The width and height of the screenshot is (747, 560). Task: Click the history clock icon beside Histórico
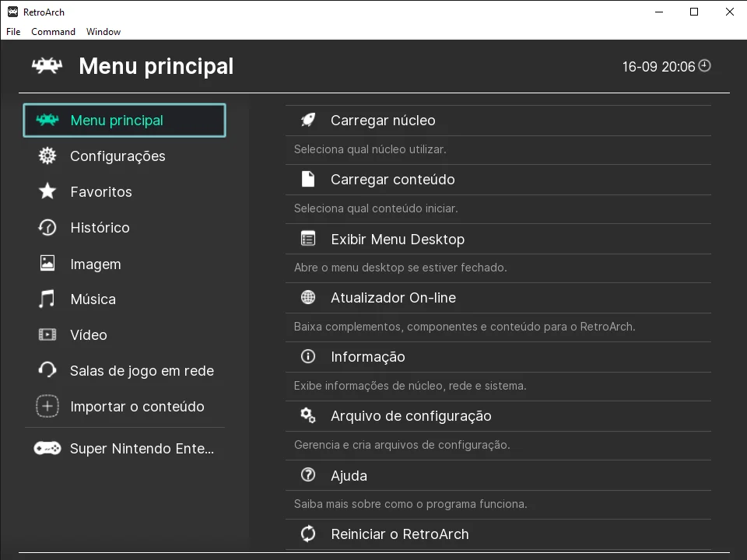click(47, 227)
